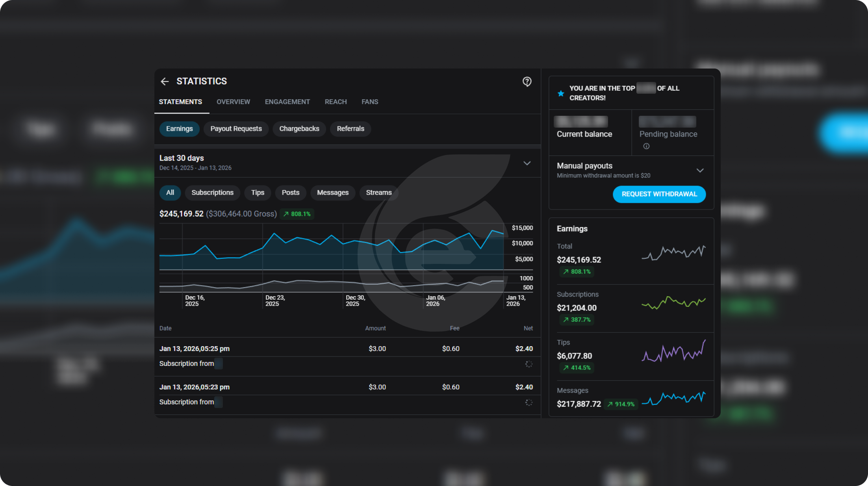
Task: Select the Chargebacks statement filter
Action: (x=299, y=129)
